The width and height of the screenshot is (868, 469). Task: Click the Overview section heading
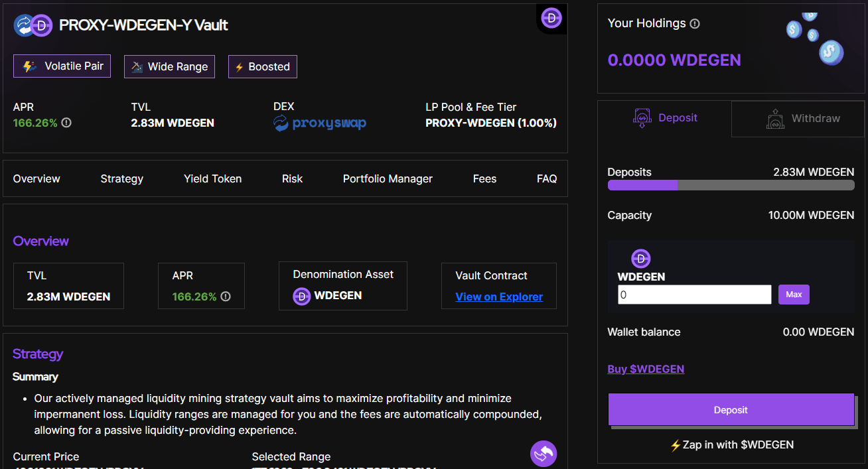[41, 241]
